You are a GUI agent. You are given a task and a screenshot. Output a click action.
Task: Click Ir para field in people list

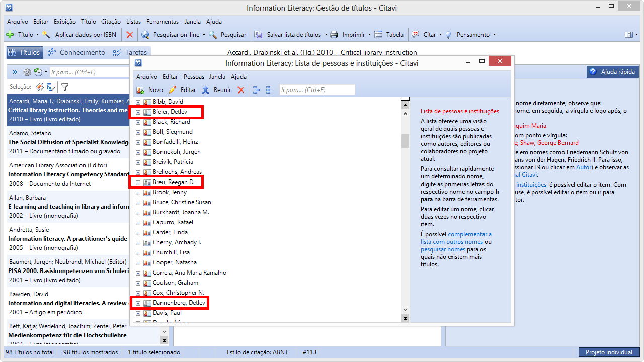click(x=317, y=90)
